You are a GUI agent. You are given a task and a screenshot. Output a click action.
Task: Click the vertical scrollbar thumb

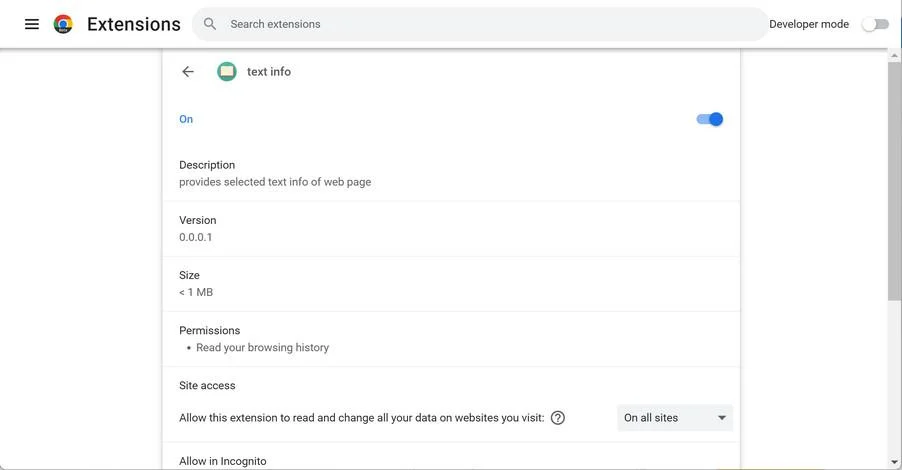coord(895,181)
